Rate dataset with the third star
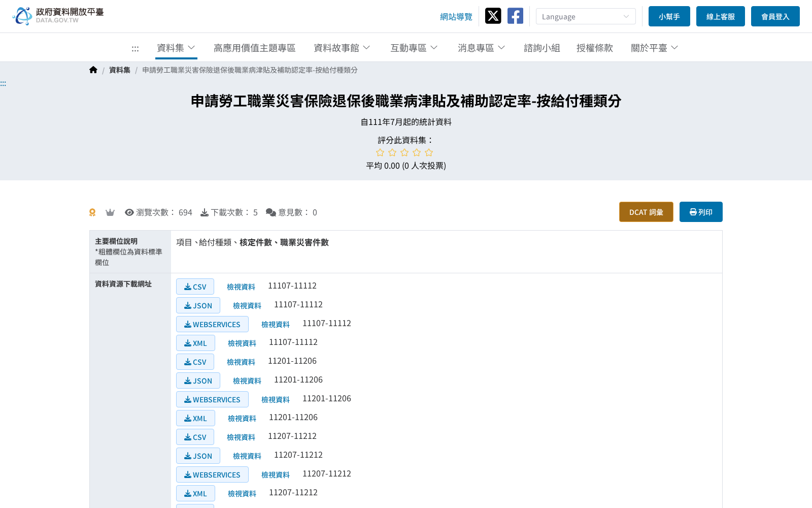This screenshot has width=812, height=508. 404,152
